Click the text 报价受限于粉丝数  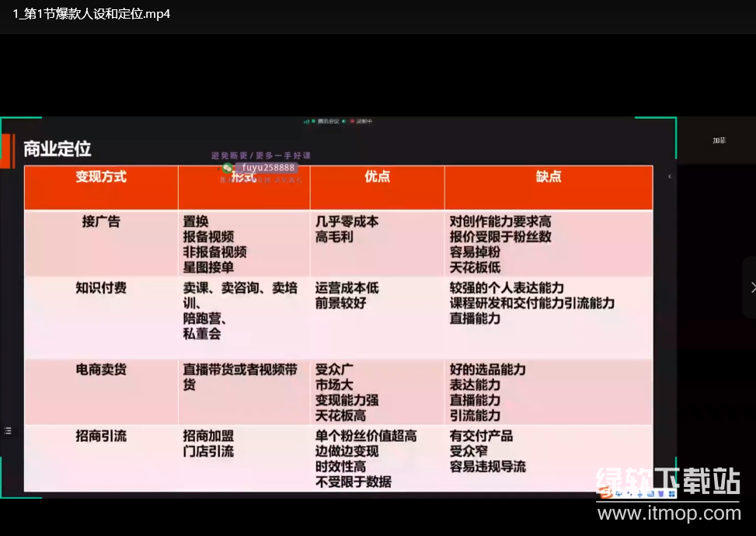(x=500, y=237)
